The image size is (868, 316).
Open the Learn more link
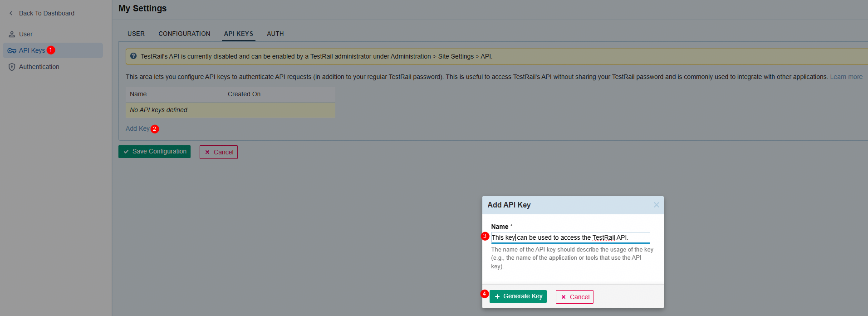click(x=846, y=77)
